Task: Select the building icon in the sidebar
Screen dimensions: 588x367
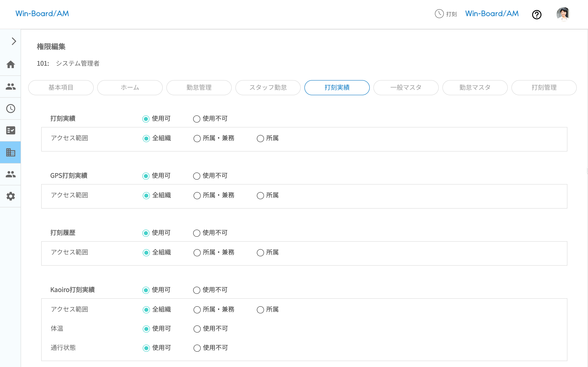Action: pyautogui.click(x=10, y=153)
